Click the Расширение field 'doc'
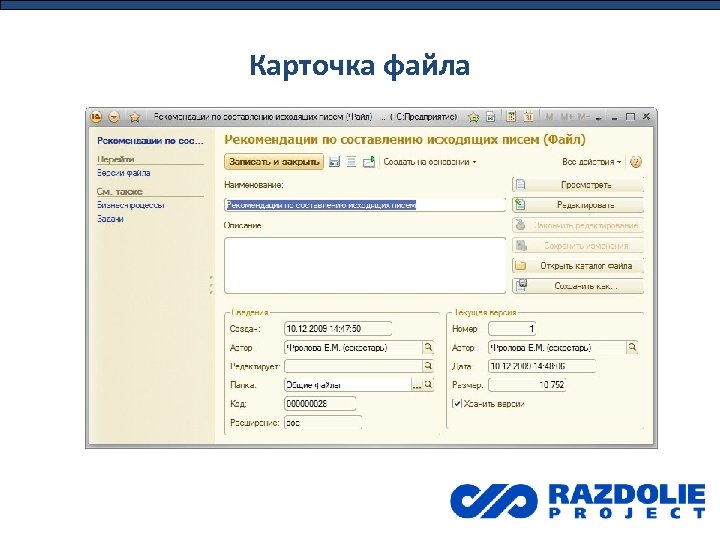Viewport: 720px width, 540px height. (x=323, y=422)
